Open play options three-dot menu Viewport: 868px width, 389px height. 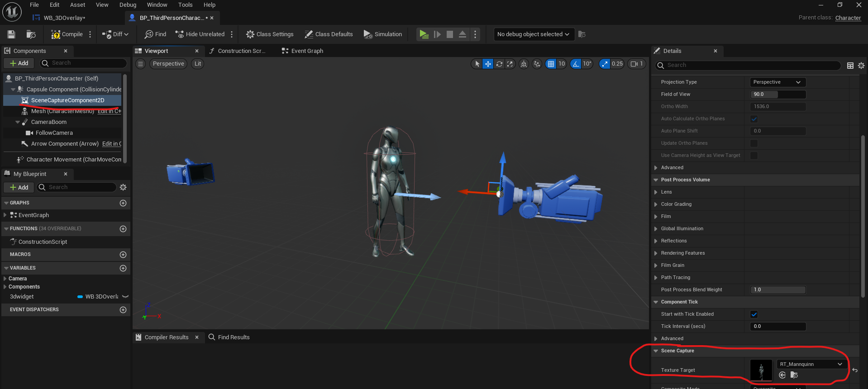pyautogui.click(x=475, y=34)
